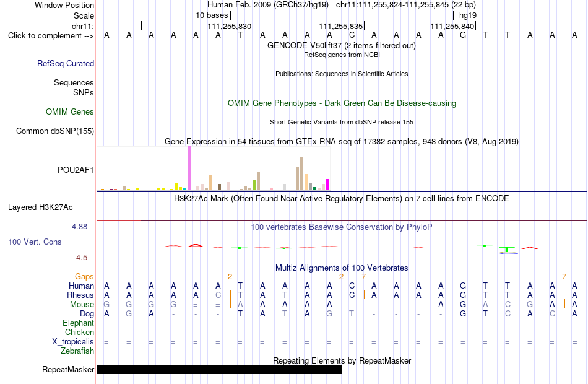The image size is (588, 384).
Task: Click the hg19 label beside the scale bar
Action: 468,15
